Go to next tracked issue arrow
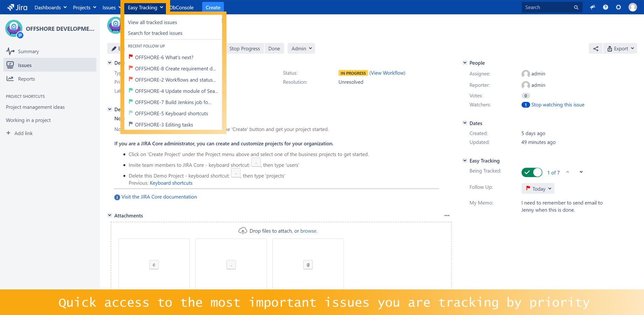The height and width of the screenshot is (315, 644). (x=581, y=172)
